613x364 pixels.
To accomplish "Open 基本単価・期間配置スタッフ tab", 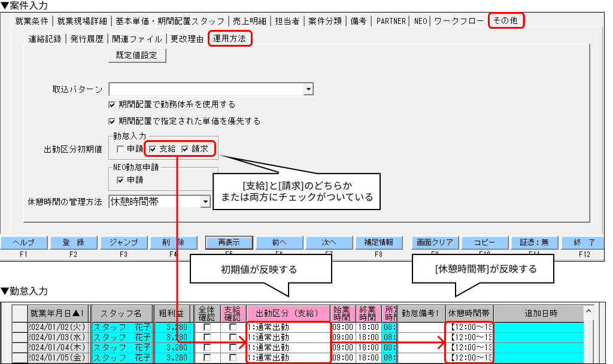I will (169, 21).
